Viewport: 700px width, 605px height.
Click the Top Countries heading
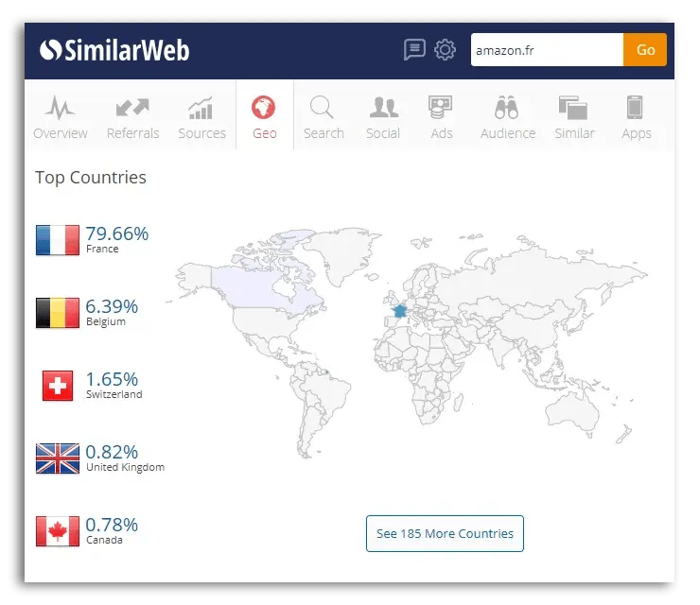pos(91,178)
